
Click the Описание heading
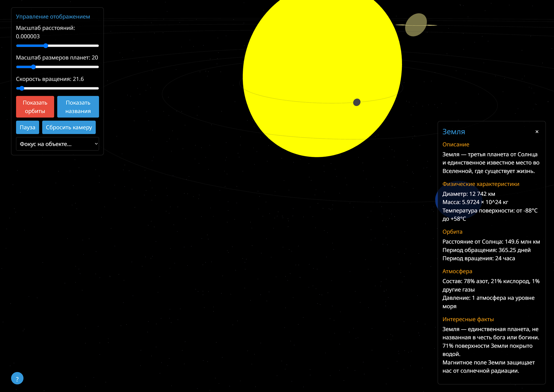(456, 144)
